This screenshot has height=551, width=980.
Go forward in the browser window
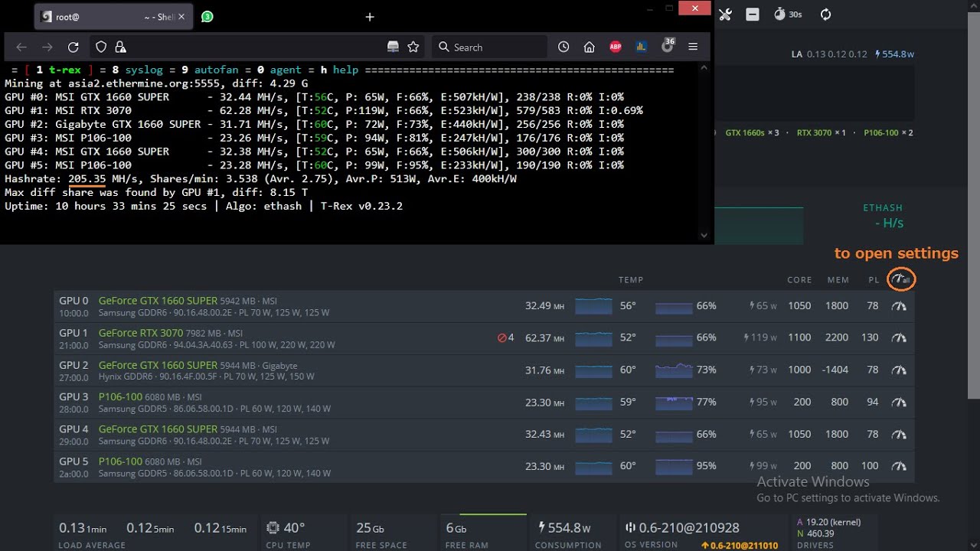pyautogui.click(x=47, y=47)
